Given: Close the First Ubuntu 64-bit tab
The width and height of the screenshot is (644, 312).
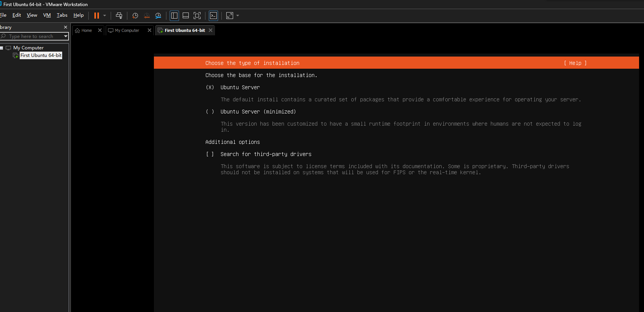Looking at the screenshot, I should (210, 30).
